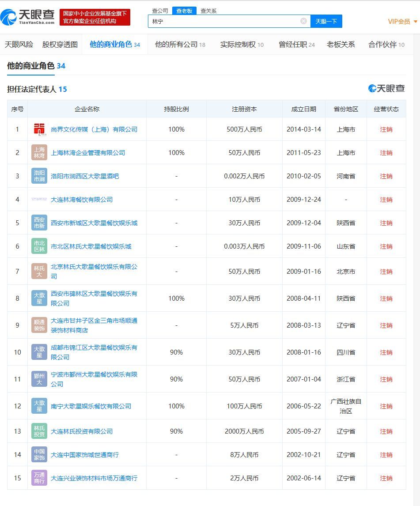Click the 万通商行 company avatar icon
Screen dimensions: 420x506
[39, 478]
